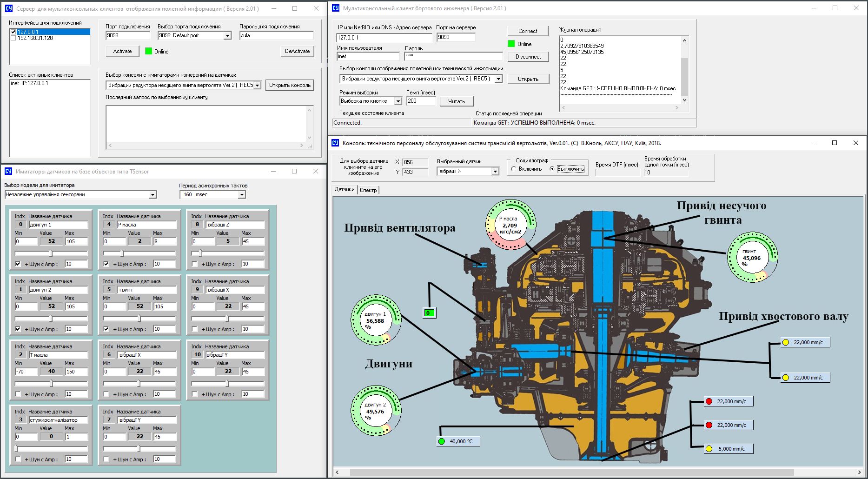Select the oscilloscope Включить radio button

[514, 169]
